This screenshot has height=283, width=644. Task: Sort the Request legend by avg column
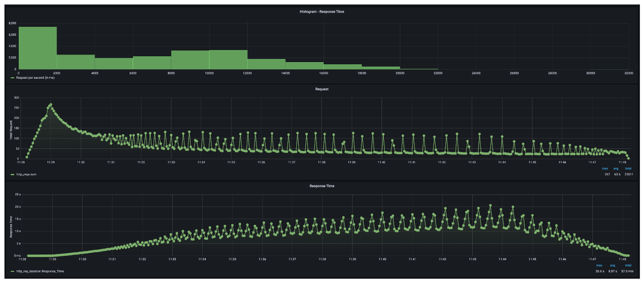[616, 169]
